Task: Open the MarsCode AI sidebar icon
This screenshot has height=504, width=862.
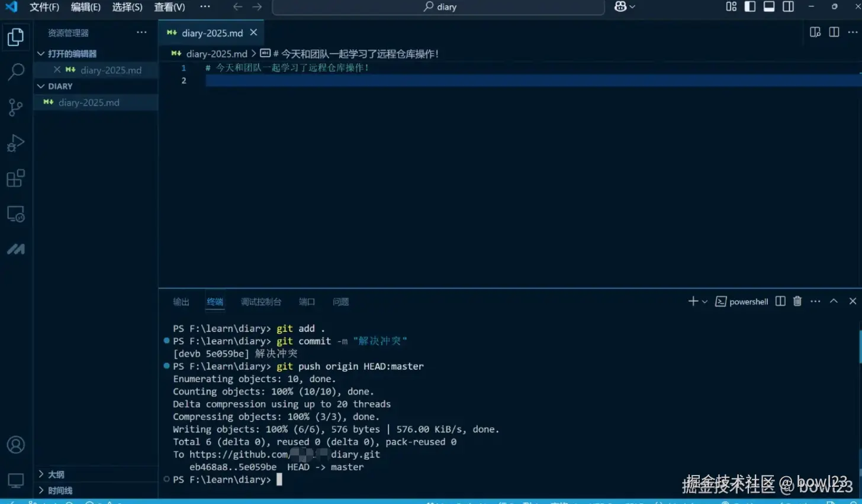Action: (16, 249)
